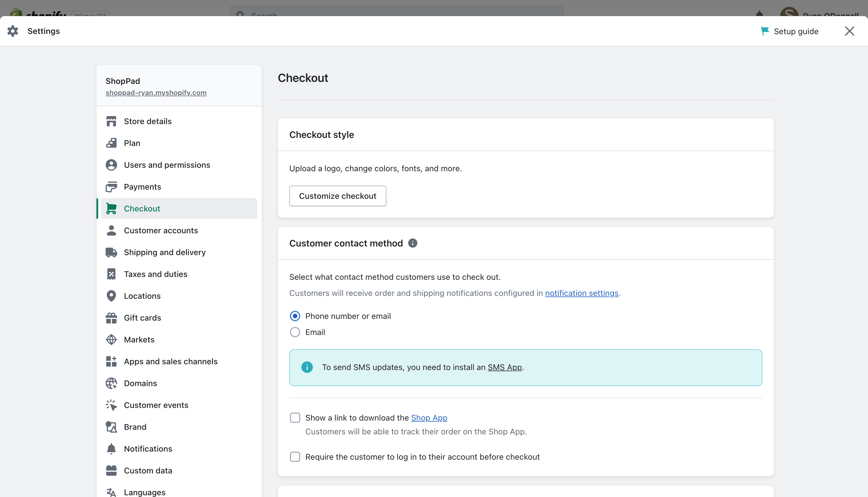Open the notification settings link
This screenshot has height=497, width=868.
[582, 294]
